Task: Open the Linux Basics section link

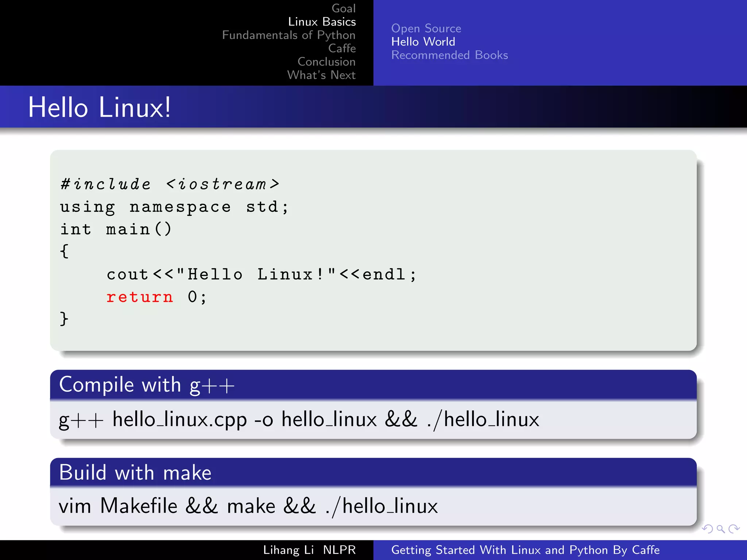Action: pyautogui.click(x=322, y=22)
